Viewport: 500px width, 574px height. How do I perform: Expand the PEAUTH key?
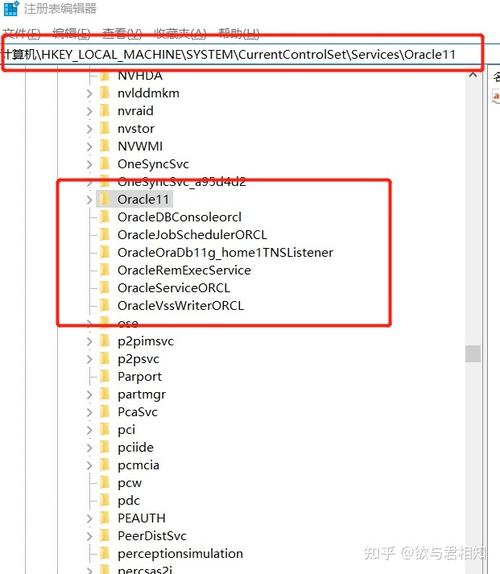click(x=89, y=518)
